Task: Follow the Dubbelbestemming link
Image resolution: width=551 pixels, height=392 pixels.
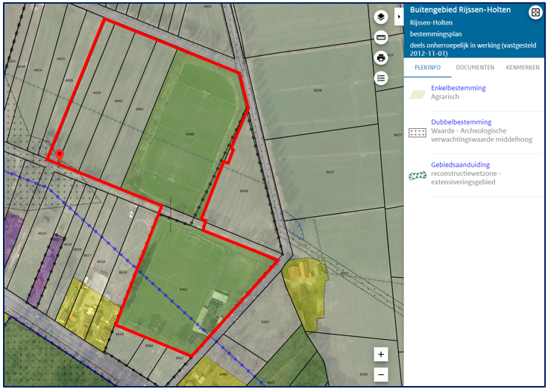Action: [461, 122]
